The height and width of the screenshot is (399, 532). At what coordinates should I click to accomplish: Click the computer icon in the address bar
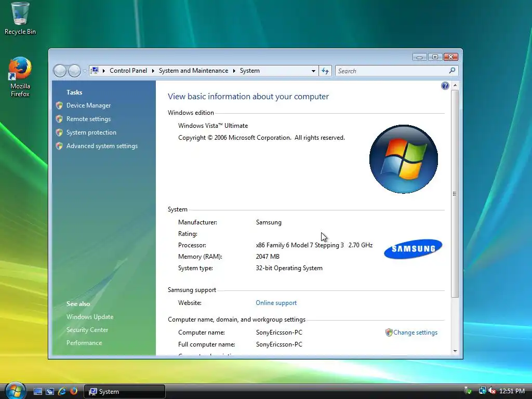pos(95,71)
